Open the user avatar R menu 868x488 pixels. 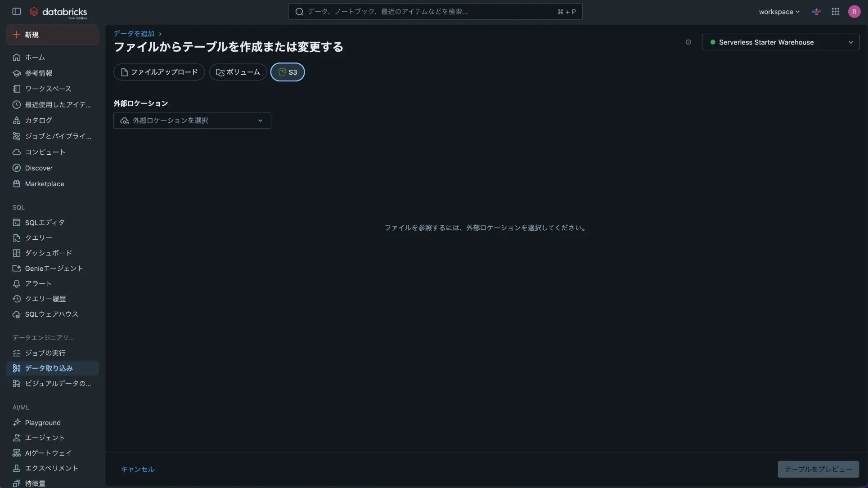coord(854,12)
